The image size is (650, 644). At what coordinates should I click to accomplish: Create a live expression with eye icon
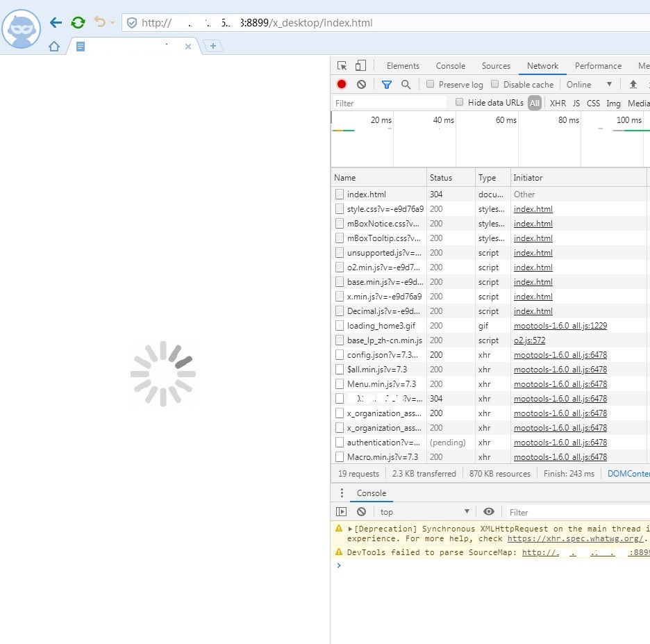[489, 512]
